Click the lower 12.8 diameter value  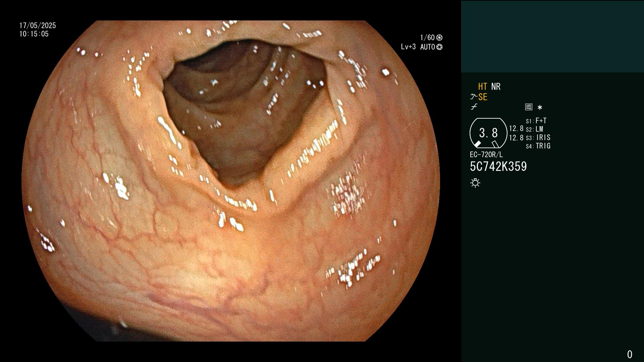[x=516, y=138]
